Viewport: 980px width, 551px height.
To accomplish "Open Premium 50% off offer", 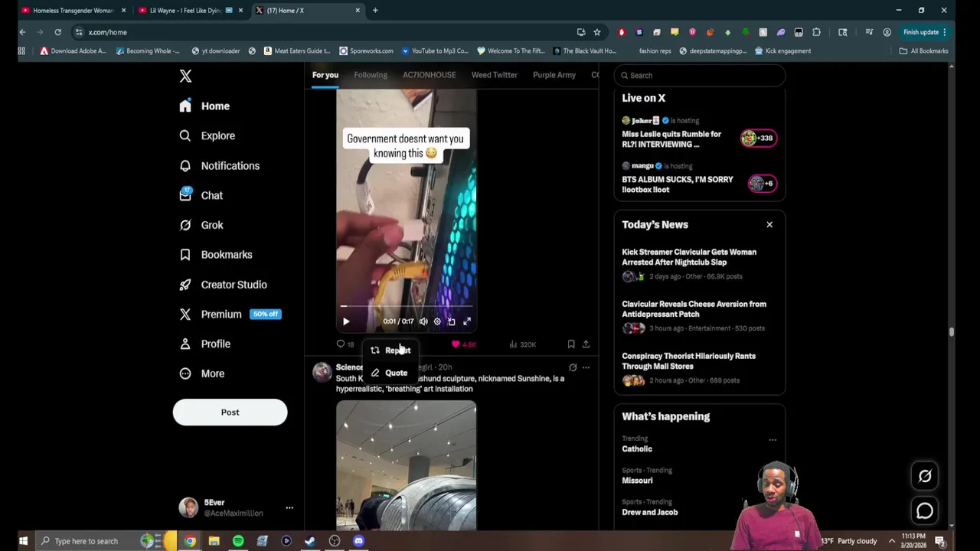I will coord(230,315).
